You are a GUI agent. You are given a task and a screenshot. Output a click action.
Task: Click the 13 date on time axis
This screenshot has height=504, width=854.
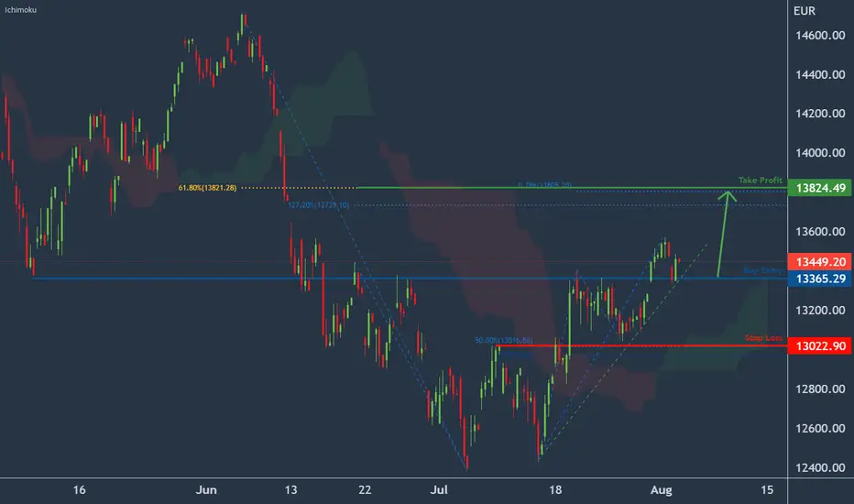(290, 490)
